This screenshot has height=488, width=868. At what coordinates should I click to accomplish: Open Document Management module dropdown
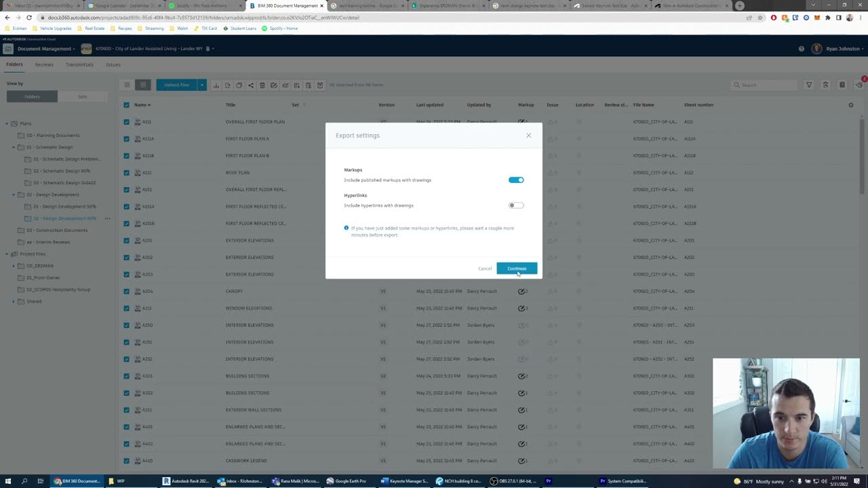tap(46, 49)
